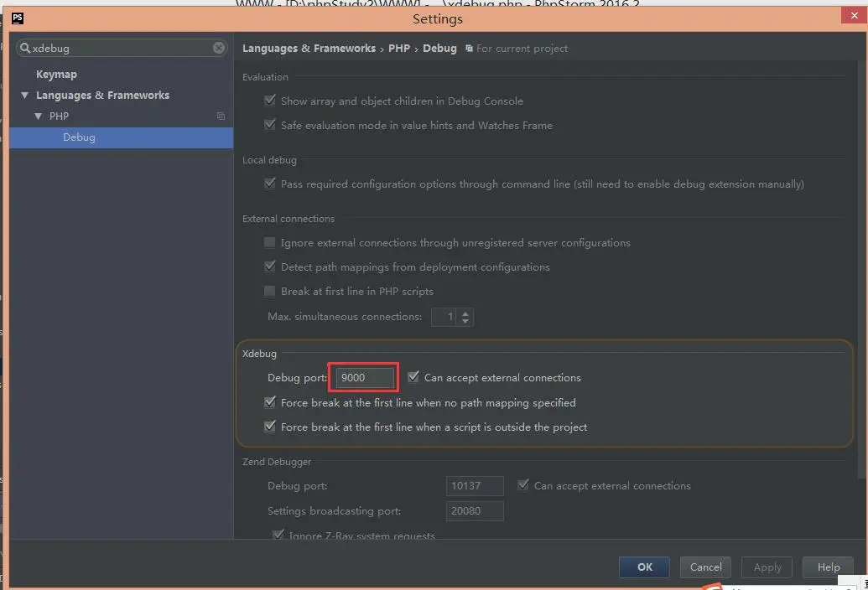Click the Zend Debugger section heading

click(x=276, y=461)
